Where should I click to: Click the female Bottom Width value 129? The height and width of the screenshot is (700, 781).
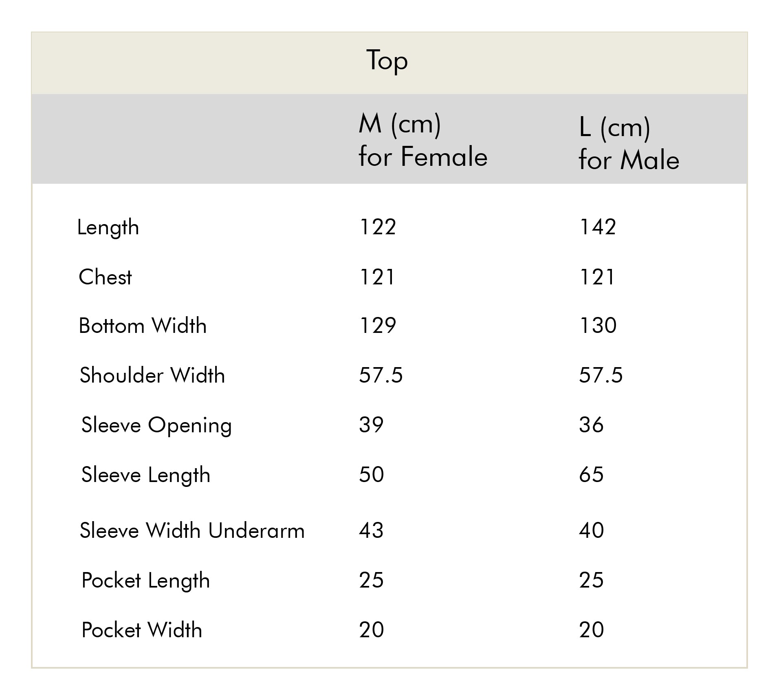point(377,325)
